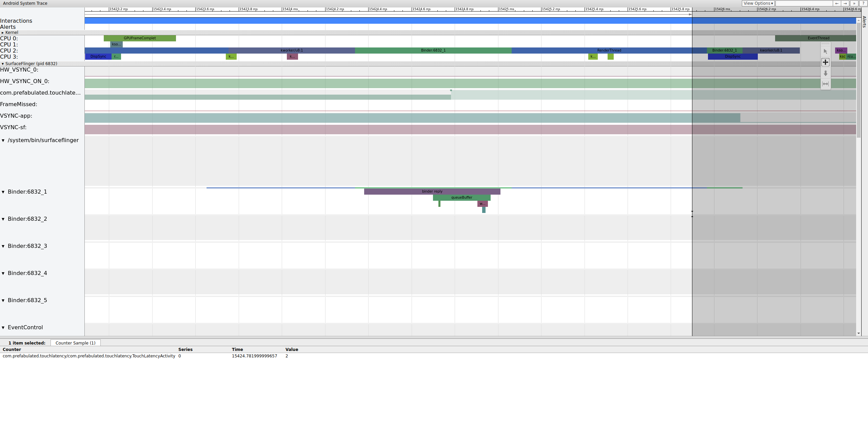Select the queueBuffer slice in Binder:6832_1
The height and width of the screenshot is (432, 868).
[x=461, y=197]
